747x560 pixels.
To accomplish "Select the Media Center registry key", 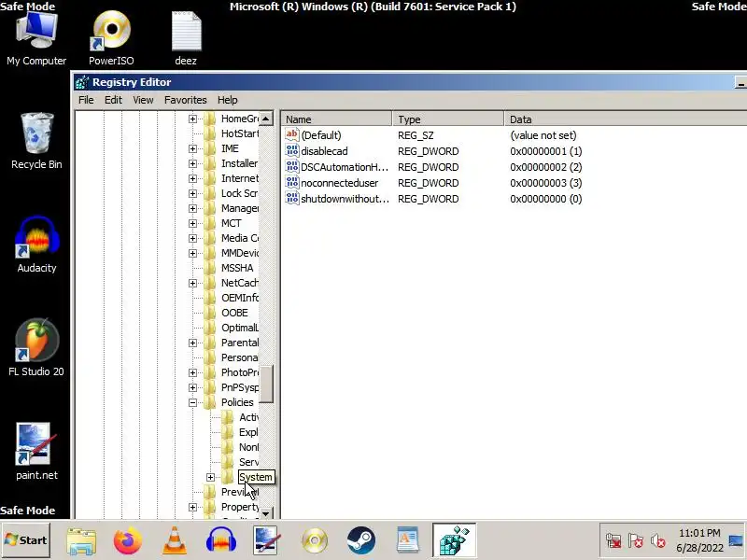I will (240, 238).
